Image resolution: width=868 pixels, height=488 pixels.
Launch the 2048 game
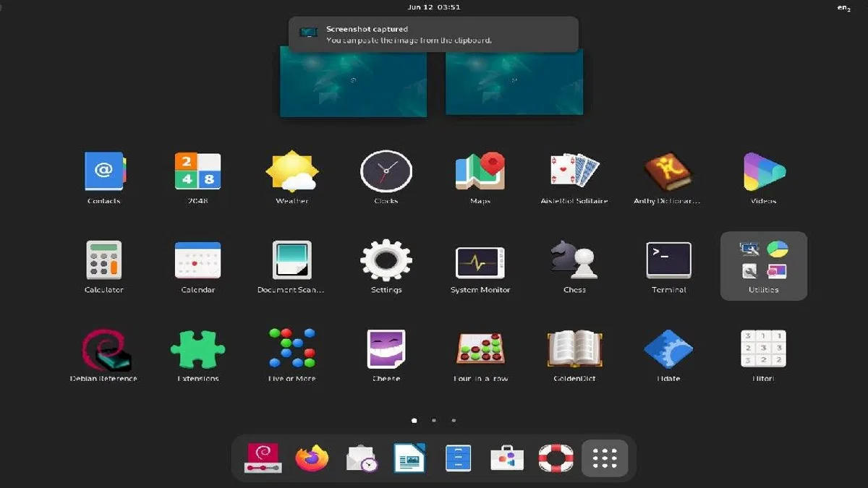coord(197,178)
